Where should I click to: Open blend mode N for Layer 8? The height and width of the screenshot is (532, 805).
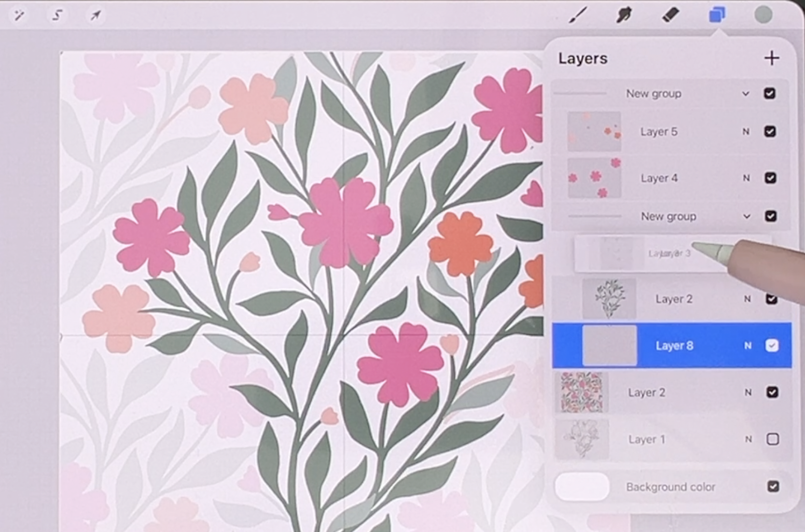point(748,346)
